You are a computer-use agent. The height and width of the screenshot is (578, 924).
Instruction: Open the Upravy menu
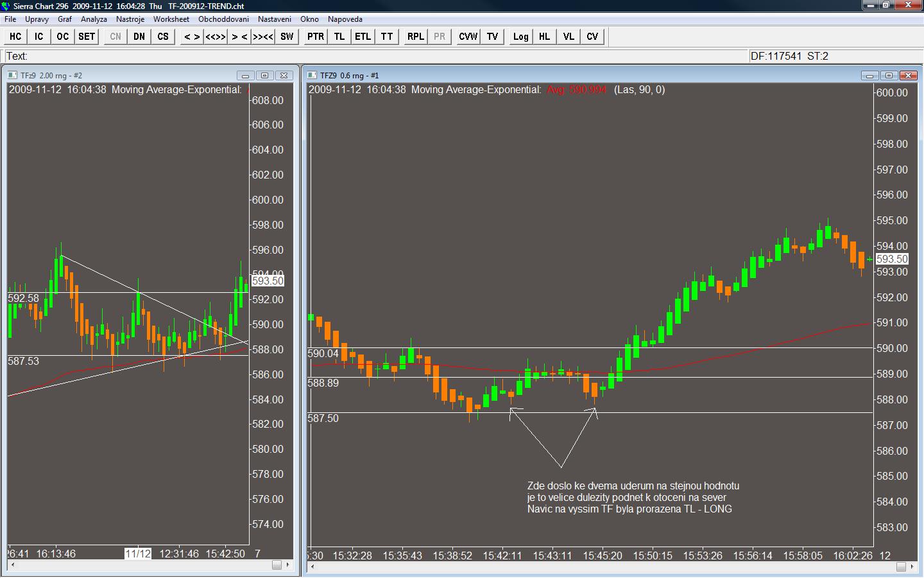tap(37, 19)
